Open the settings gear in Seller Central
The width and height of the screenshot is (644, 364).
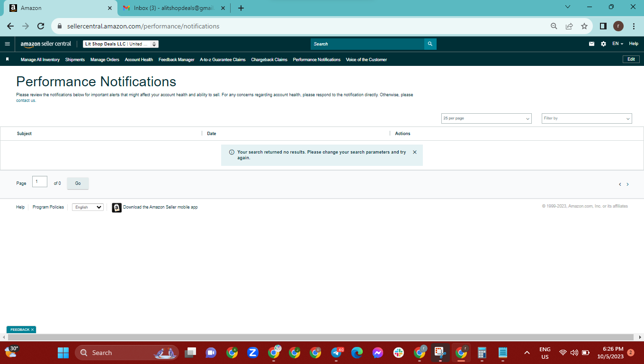pyautogui.click(x=603, y=44)
